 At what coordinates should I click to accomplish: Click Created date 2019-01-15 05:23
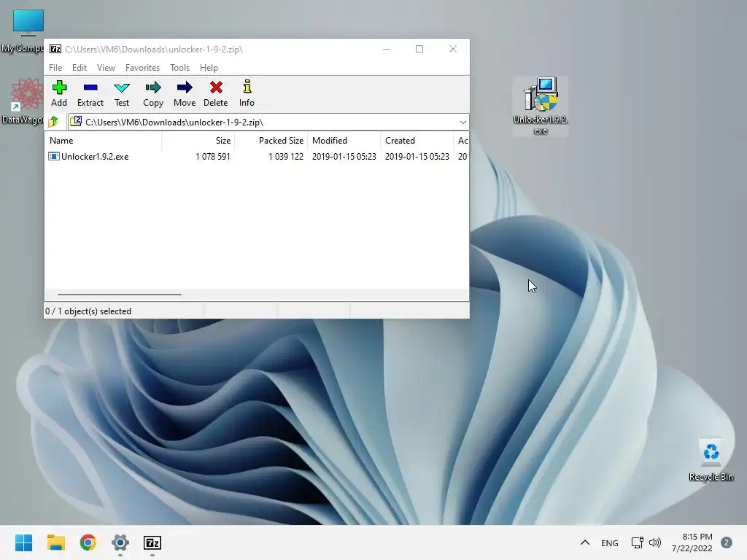click(x=417, y=157)
